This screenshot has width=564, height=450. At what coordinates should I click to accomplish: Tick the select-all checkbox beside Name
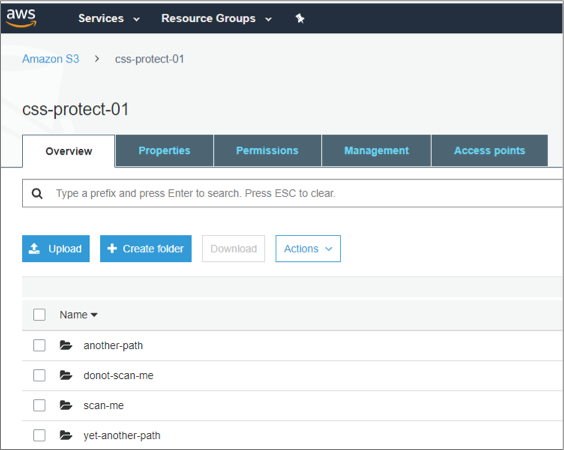click(39, 314)
